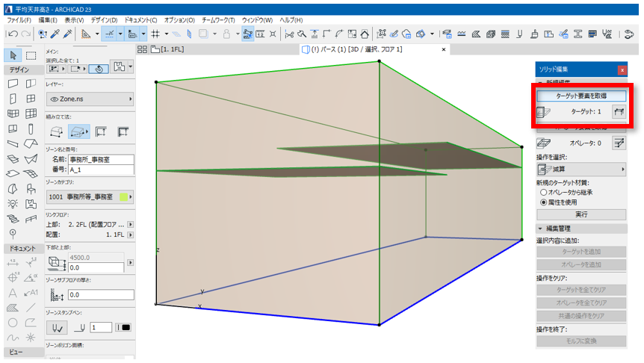Select the Zone tool icon

point(31,204)
